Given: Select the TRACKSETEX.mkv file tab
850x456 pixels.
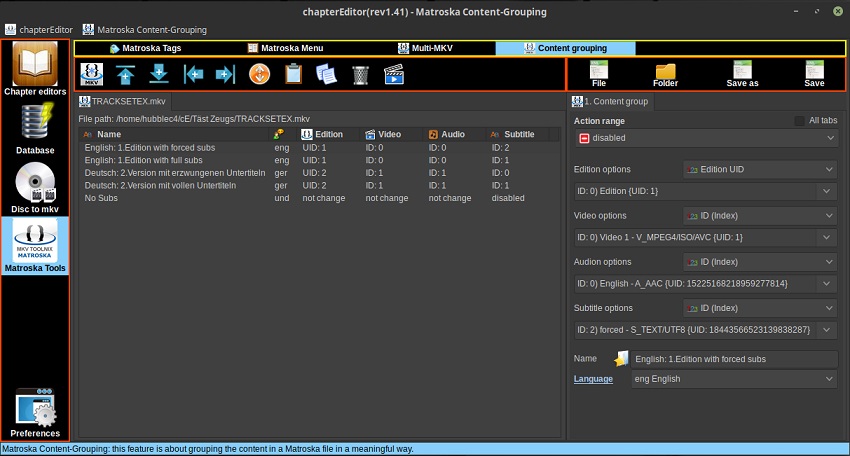Looking at the screenshot, I should coord(123,101).
